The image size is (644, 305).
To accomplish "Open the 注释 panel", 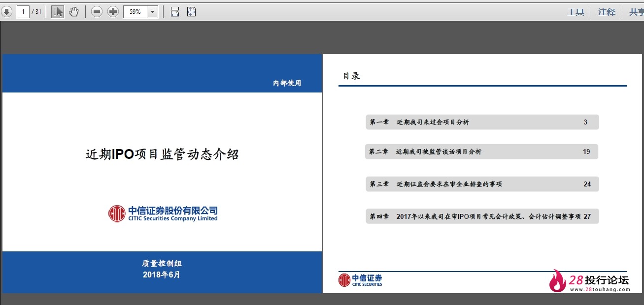I will [x=607, y=12].
